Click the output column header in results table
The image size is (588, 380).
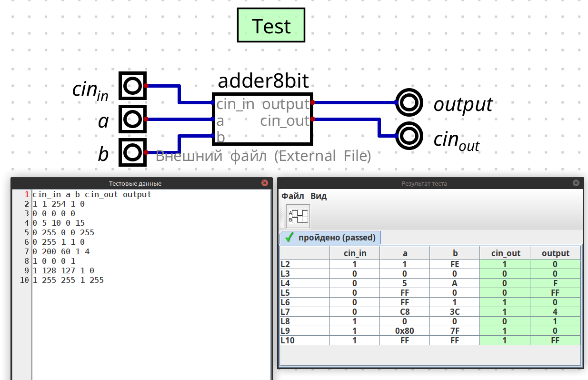tap(555, 253)
